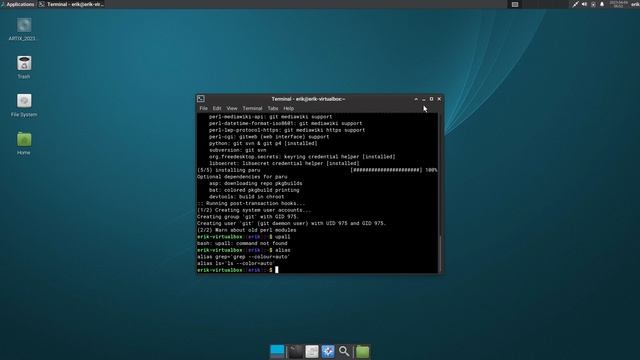Open the notifications bell in the panel

click(602, 4)
